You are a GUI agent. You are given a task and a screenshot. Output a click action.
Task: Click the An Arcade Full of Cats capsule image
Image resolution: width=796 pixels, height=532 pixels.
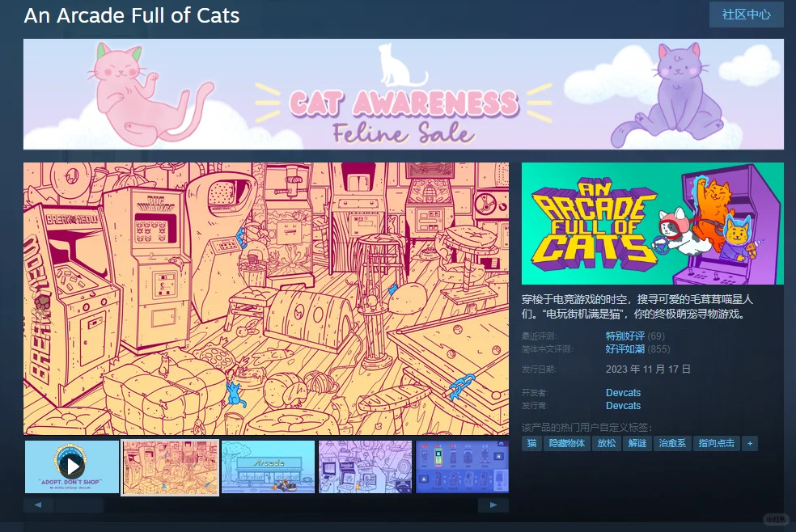[x=652, y=223]
